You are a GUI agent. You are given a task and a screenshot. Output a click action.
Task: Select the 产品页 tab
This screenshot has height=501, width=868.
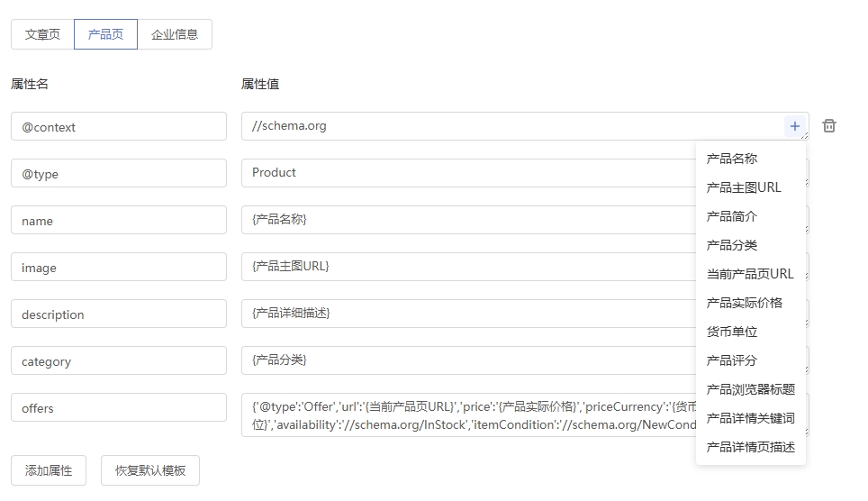coord(105,34)
